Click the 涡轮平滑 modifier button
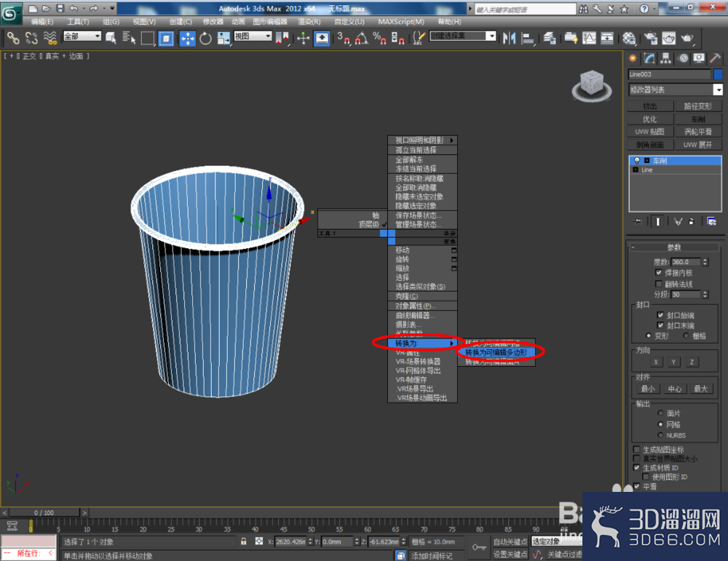The height and width of the screenshot is (561, 728). click(x=698, y=132)
